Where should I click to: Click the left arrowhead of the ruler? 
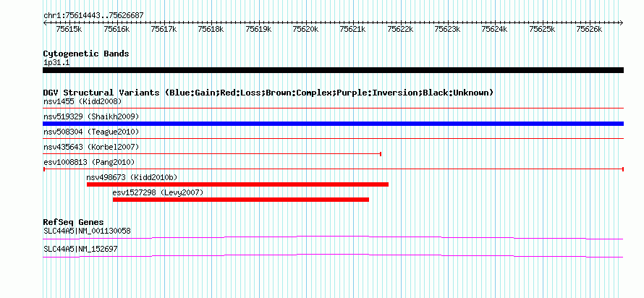pyautogui.click(x=45, y=22)
